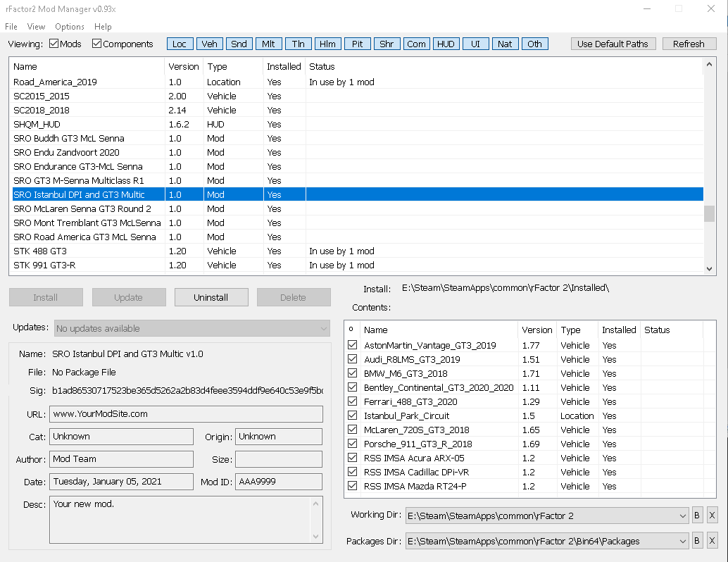
Task: Click Use Default Paths button
Action: [613, 44]
